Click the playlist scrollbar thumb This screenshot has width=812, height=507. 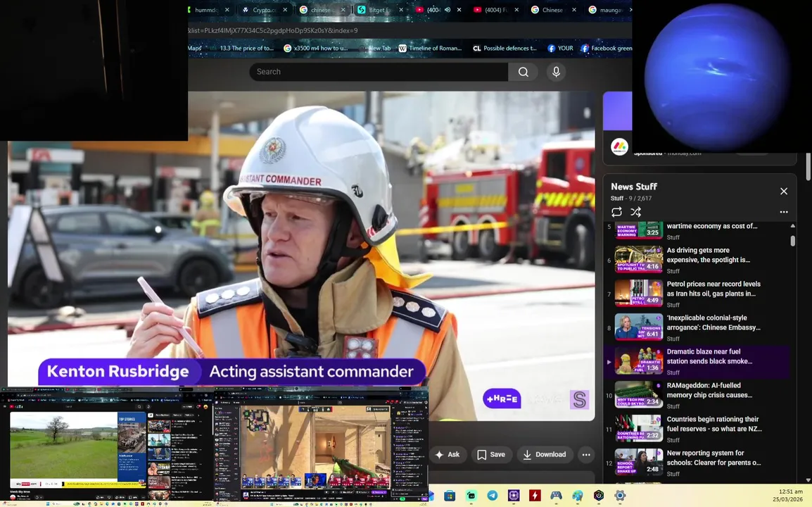click(x=793, y=241)
